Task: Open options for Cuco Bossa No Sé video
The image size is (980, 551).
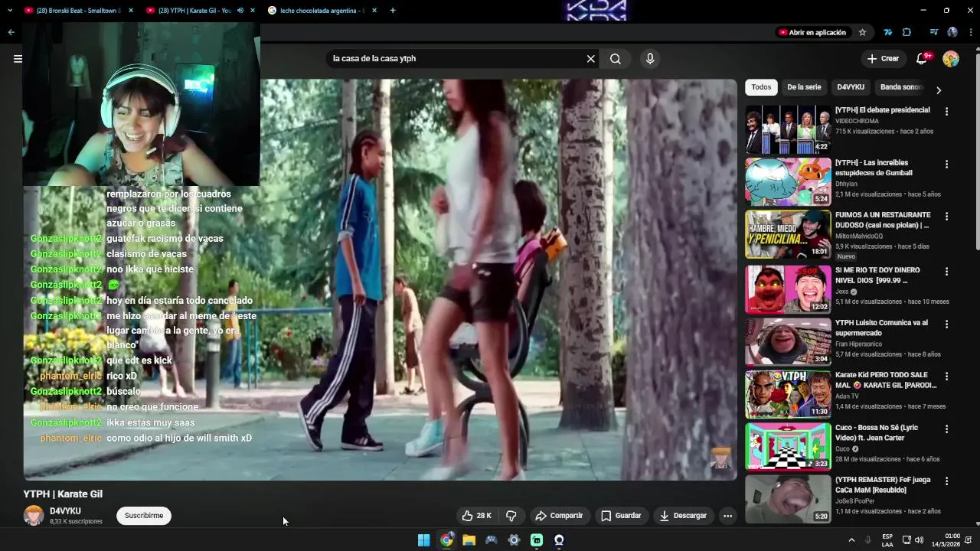Action: (x=946, y=429)
